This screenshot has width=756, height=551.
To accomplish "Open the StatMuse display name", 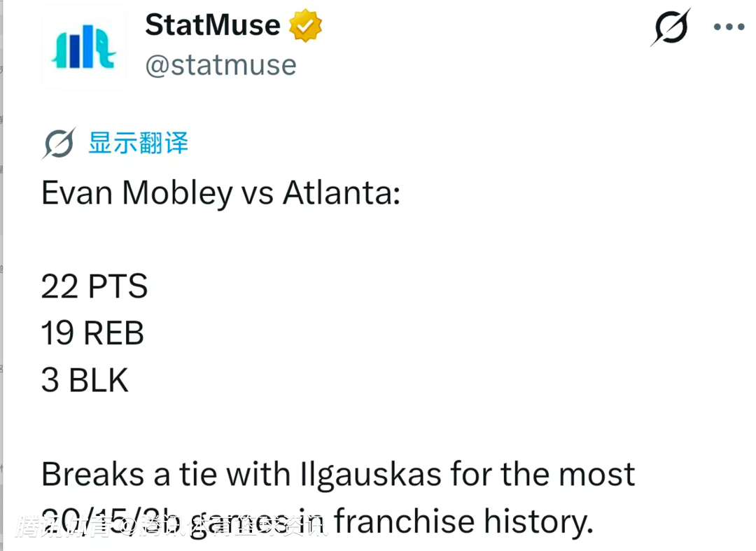I will click(213, 27).
